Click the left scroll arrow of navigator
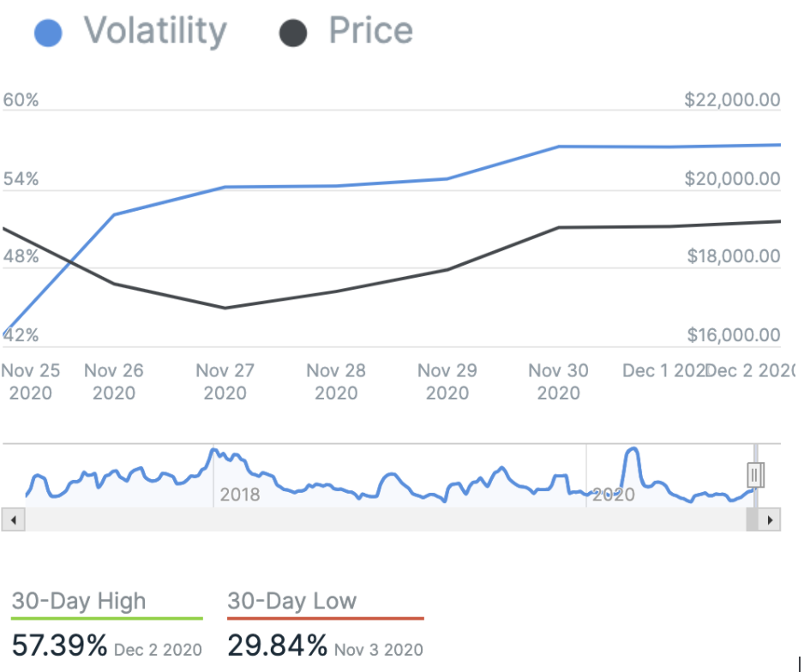Screen dimensions: 804x672 (x=14, y=519)
